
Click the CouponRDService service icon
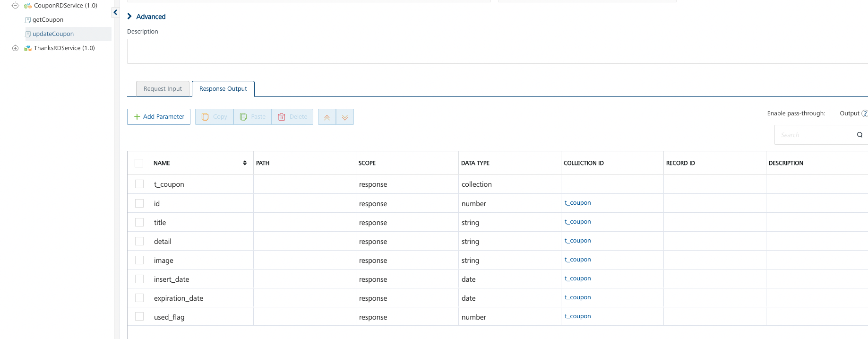[28, 6]
